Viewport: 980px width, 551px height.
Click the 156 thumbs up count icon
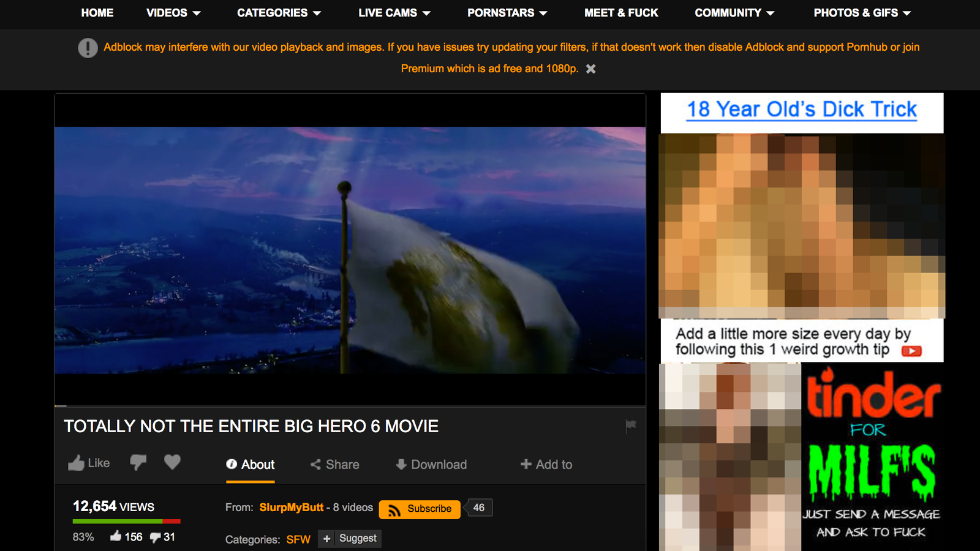[116, 536]
